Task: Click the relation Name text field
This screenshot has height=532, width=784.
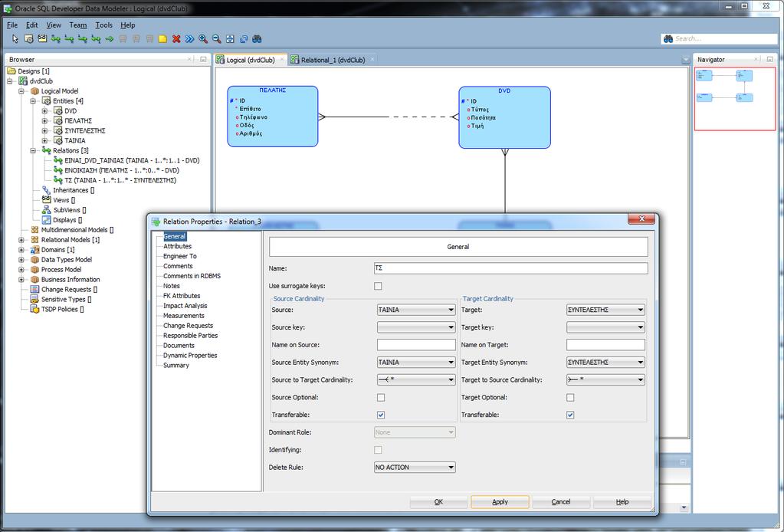Action: [511, 268]
